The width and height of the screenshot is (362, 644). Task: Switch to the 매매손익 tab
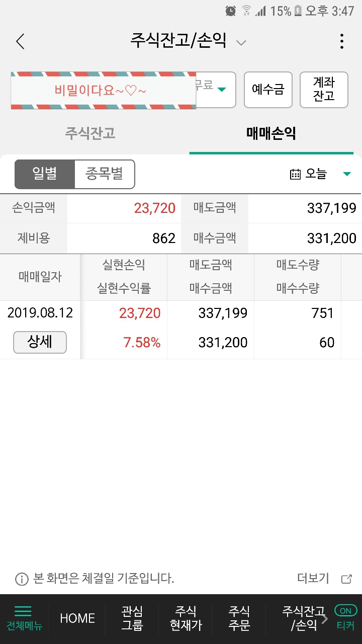[271, 133]
